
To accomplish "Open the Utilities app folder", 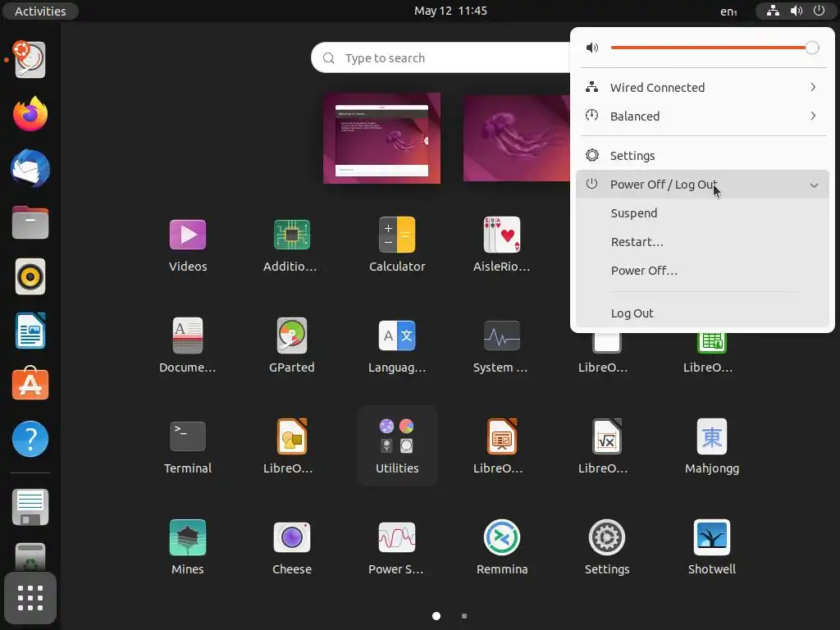I will tap(397, 446).
